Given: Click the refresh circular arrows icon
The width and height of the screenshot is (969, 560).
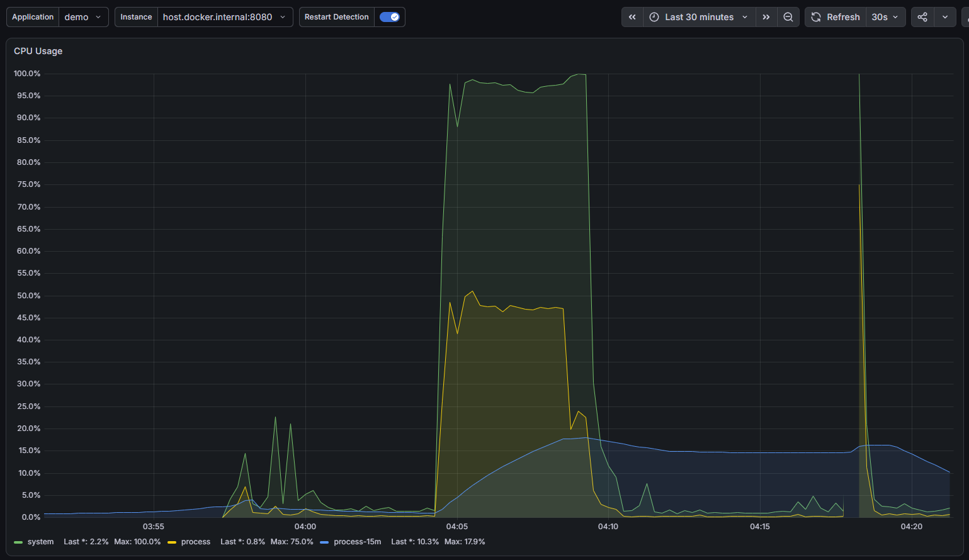Looking at the screenshot, I should click(x=816, y=17).
